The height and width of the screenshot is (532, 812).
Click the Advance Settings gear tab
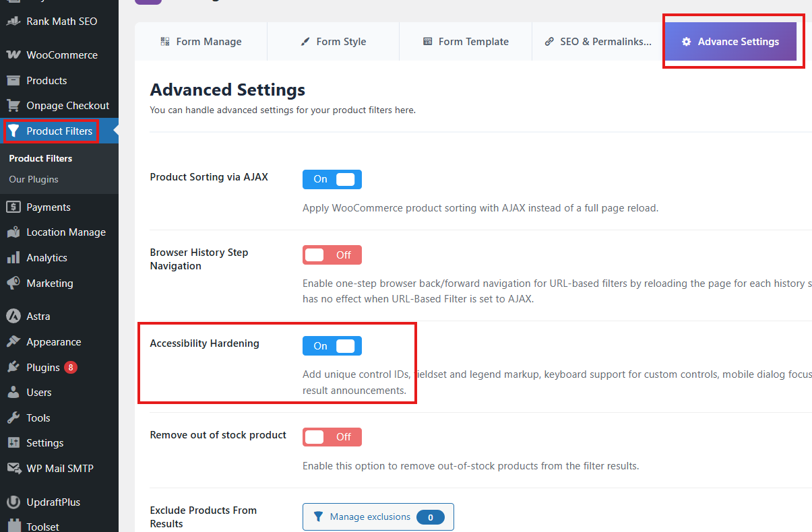pos(730,42)
